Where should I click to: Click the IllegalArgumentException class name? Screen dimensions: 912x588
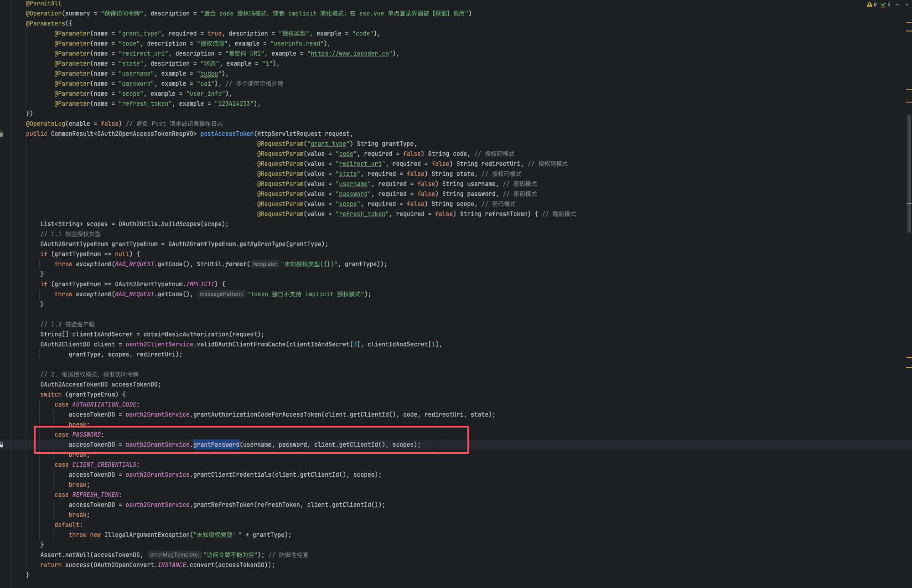(x=147, y=535)
